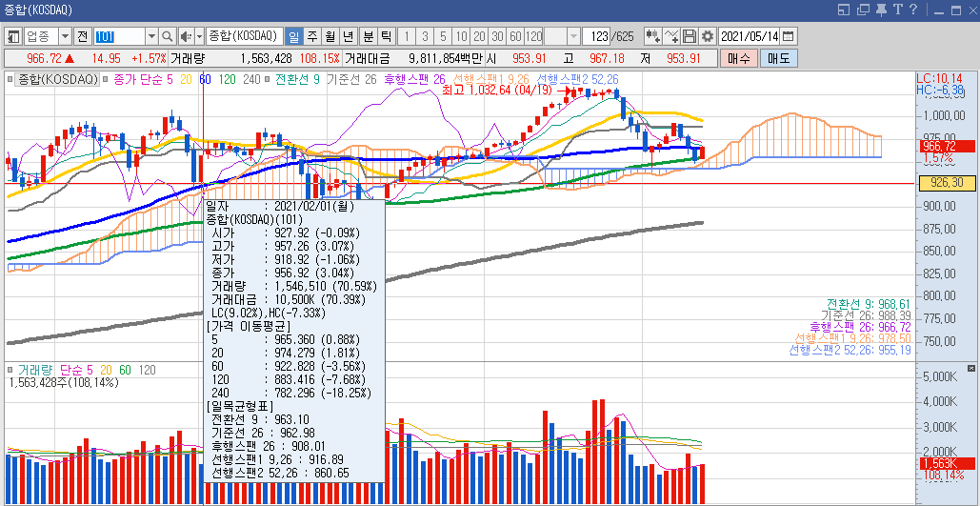Choose the 30 interval button
980x506 pixels.
point(497,36)
